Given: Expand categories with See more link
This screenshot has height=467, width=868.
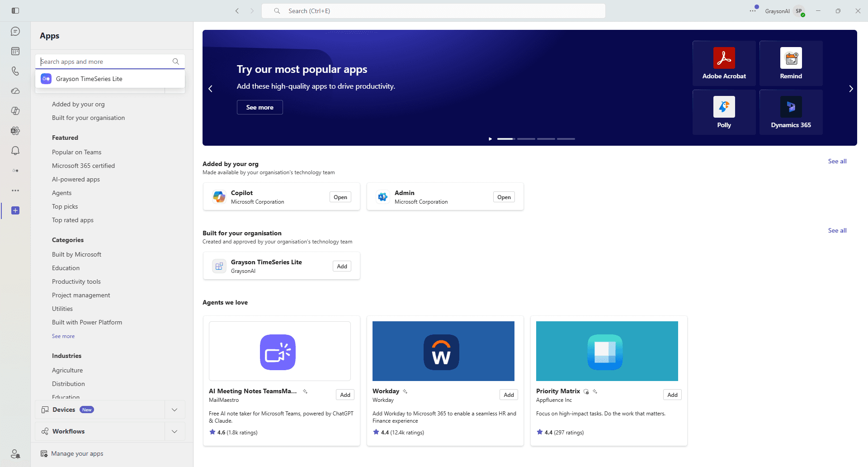Looking at the screenshot, I should click(x=63, y=336).
